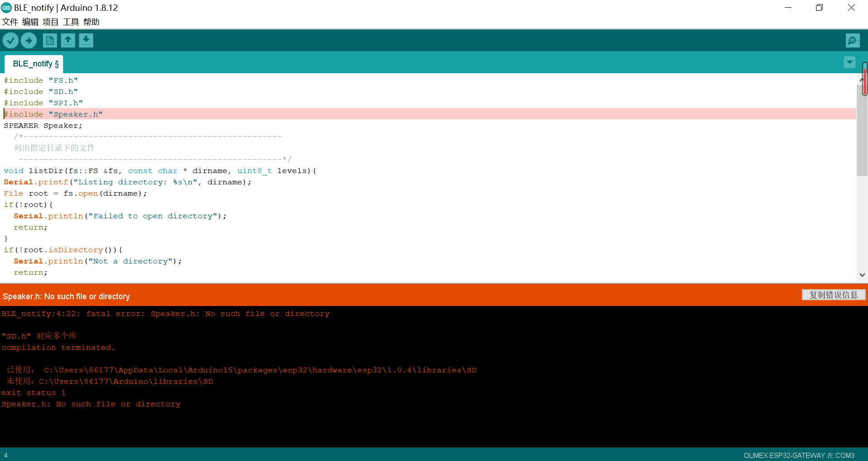Click the Upload arrow button
Image resolution: width=868 pixels, height=461 pixels.
pyautogui.click(x=28, y=41)
